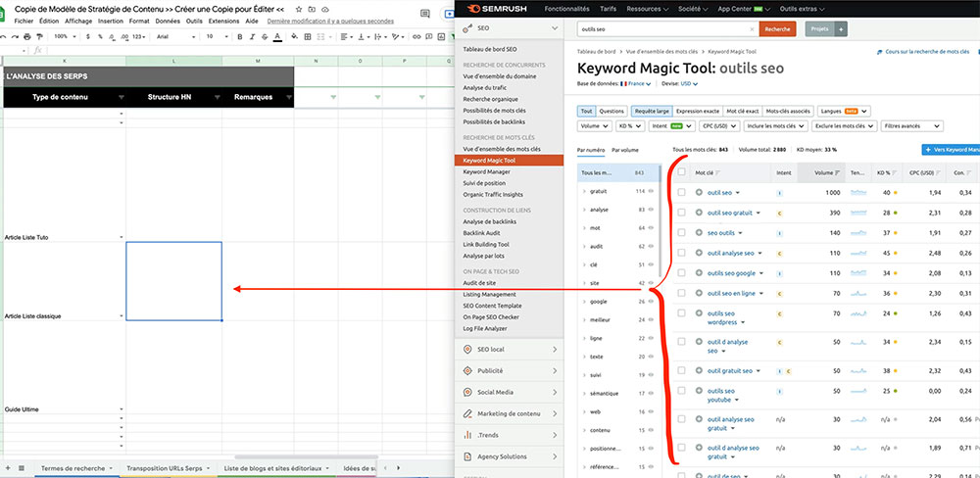Click the orange Recherche button
The width and height of the screenshot is (980, 478).
(777, 28)
